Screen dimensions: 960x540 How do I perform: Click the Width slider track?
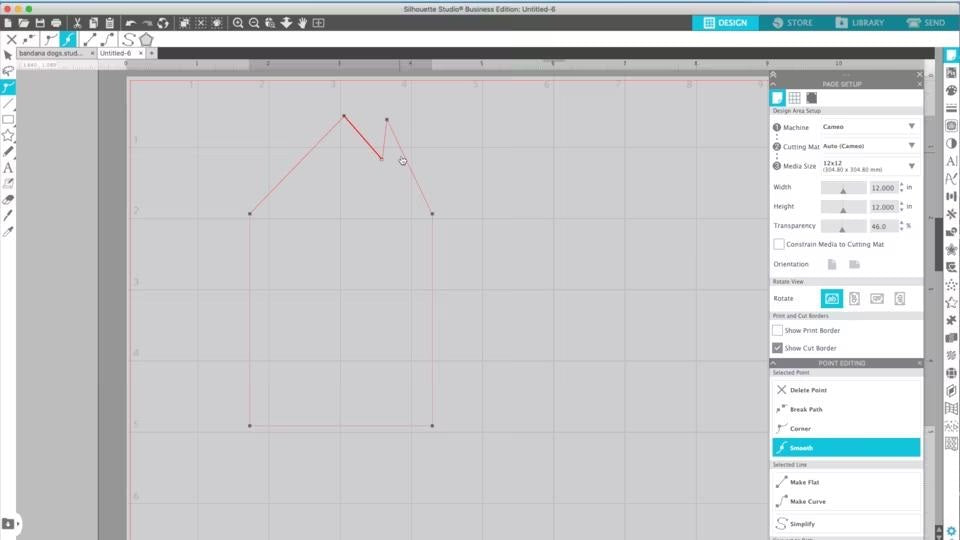(x=843, y=187)
